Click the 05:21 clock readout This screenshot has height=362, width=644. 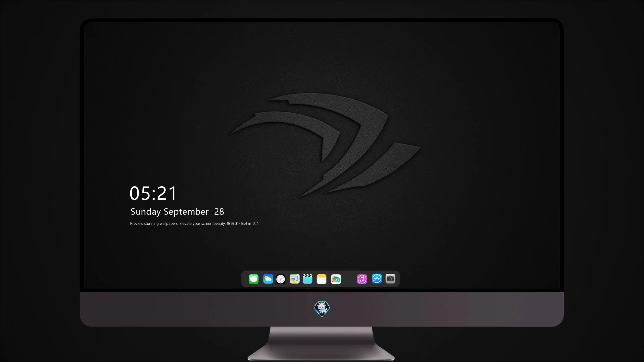[x=153, y=193]
